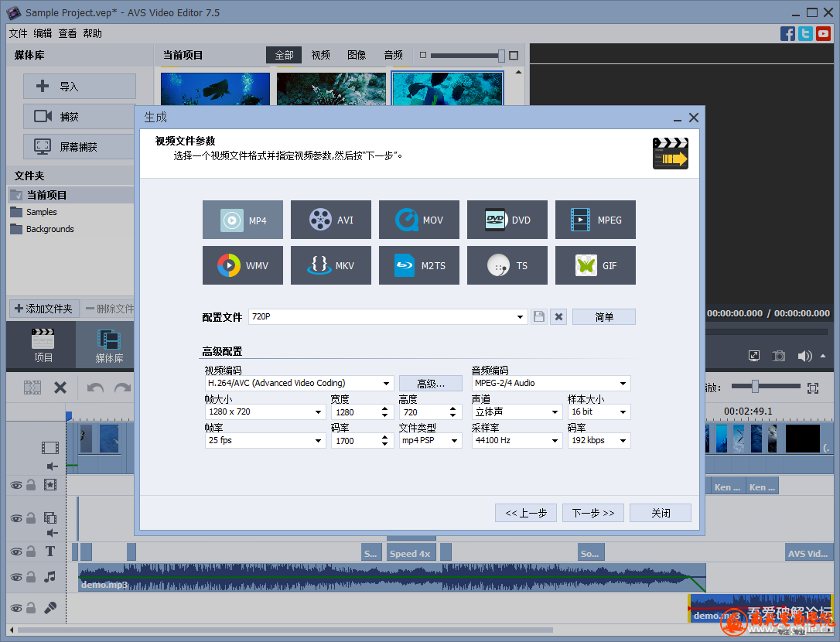Save the current profile with floppy icon
840x642 pixels.
click(x=539, y=316)
